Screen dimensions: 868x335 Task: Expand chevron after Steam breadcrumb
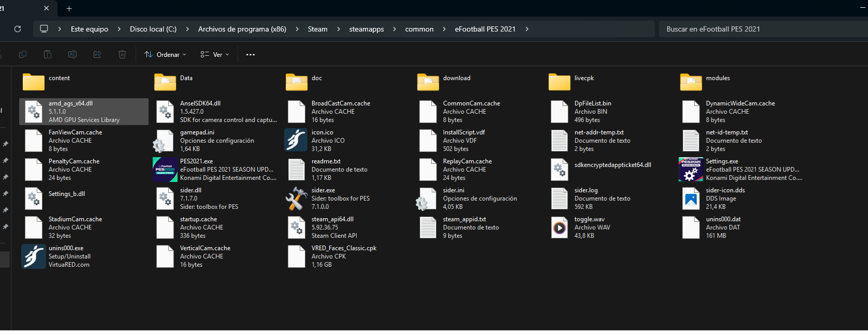click(x=339, y=29)
